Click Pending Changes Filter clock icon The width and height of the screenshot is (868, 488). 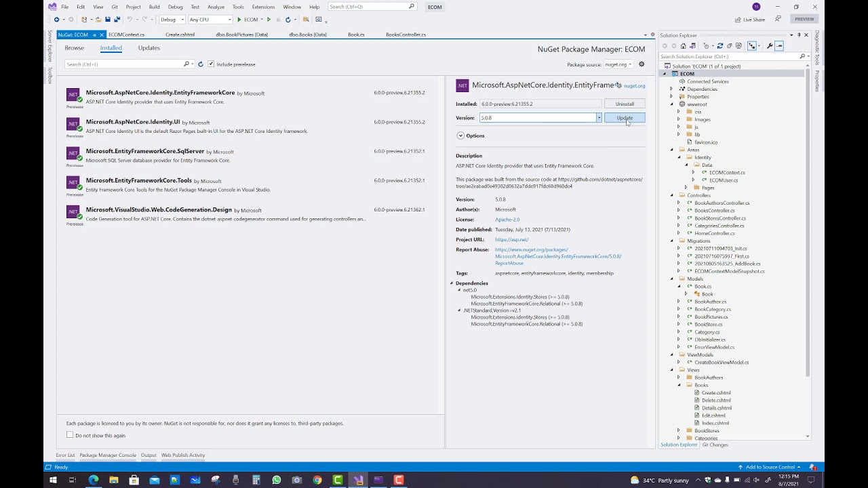707,46
